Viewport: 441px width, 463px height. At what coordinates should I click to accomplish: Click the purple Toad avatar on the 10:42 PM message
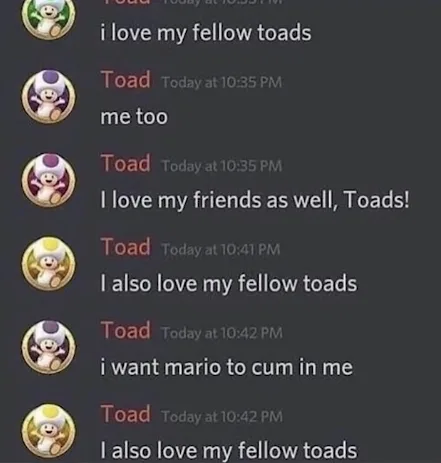(49, 347)
